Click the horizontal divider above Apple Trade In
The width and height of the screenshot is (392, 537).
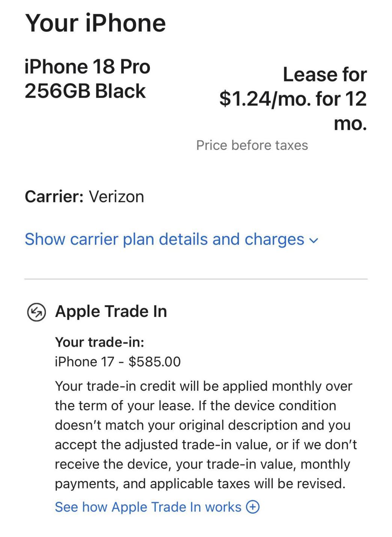tap(196, 279)
